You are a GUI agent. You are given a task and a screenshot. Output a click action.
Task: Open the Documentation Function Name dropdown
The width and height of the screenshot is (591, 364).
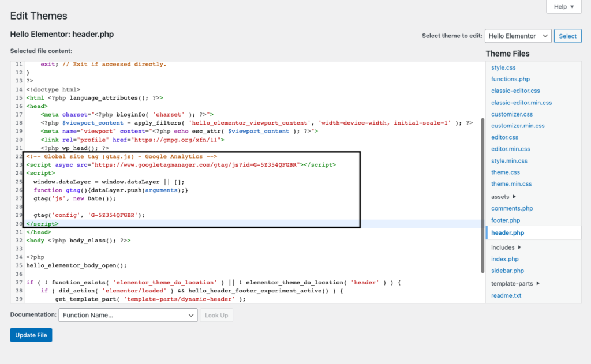(x=128, y=316)
